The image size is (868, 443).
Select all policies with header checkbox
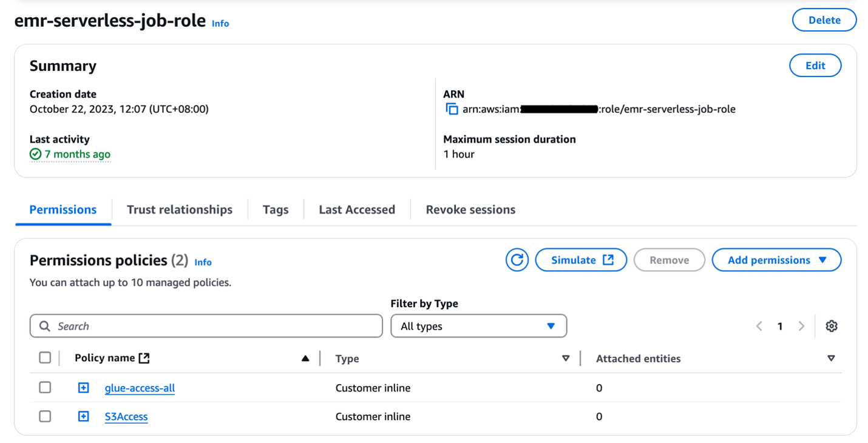[x=45, y=358]
